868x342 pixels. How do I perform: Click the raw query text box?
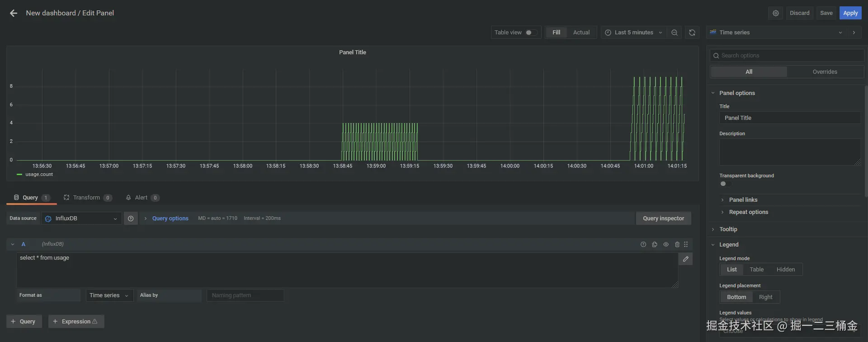click(x=347, y=270)
